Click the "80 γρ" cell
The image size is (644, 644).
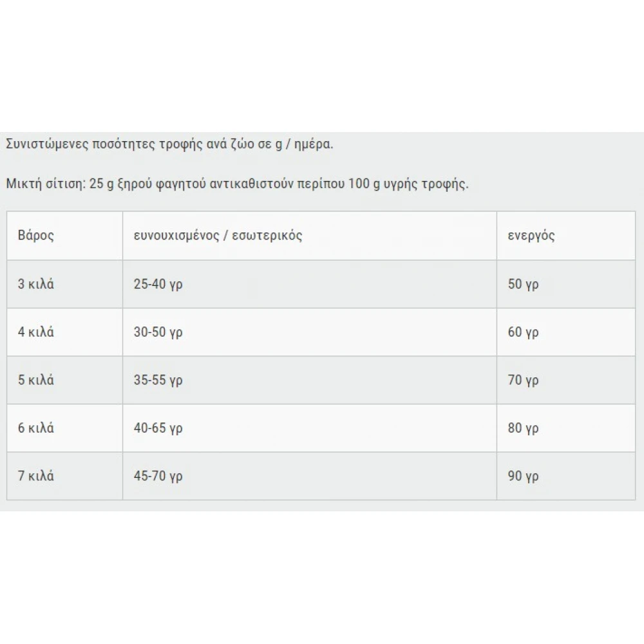click(x=523, y=428)
